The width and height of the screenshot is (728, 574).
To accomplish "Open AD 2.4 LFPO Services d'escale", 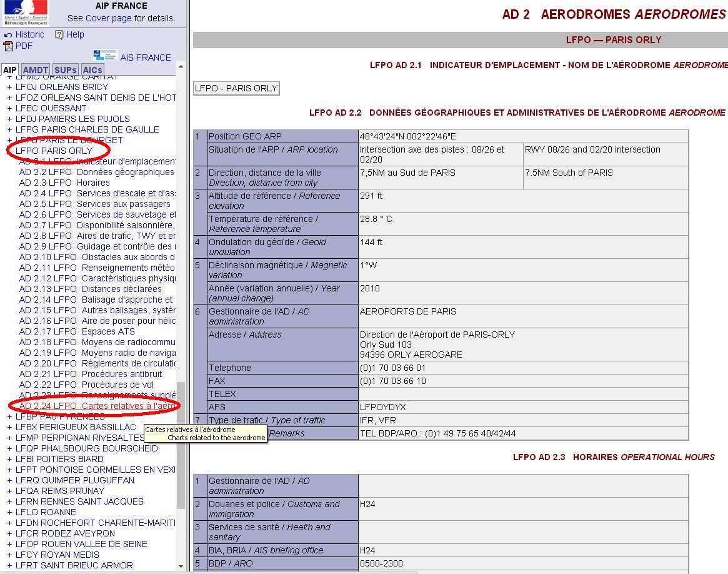I will coord(97,193).
